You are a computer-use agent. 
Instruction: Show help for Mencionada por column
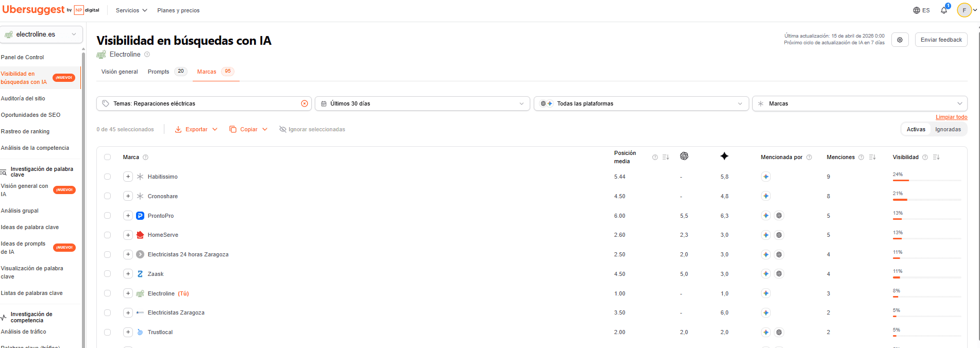point(809,158)
